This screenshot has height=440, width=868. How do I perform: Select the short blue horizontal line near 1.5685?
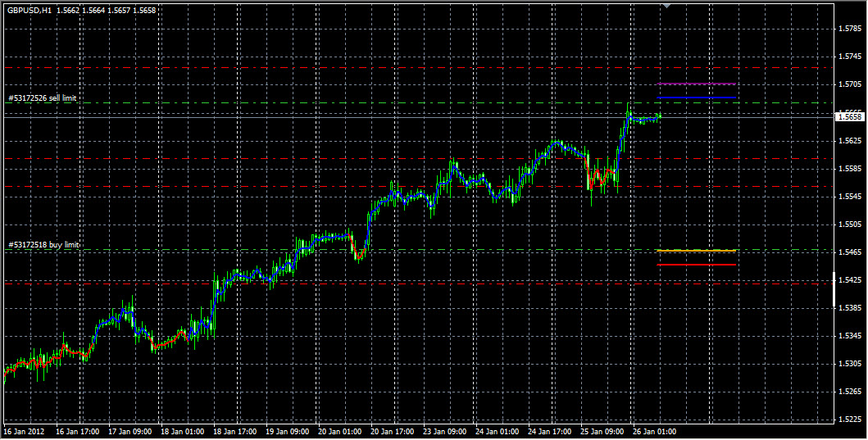(696, 98)
